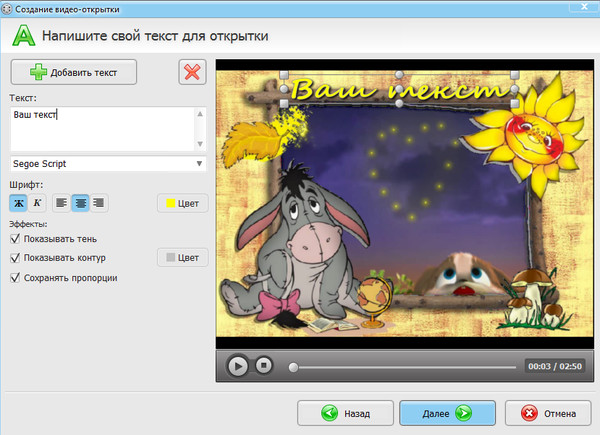Toggle Показывать тень checkbox

click(15, 239)
